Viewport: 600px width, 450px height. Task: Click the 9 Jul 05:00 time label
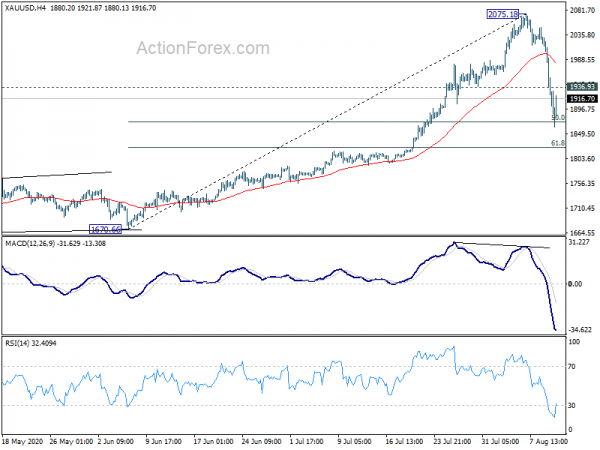tap(356, 441)
